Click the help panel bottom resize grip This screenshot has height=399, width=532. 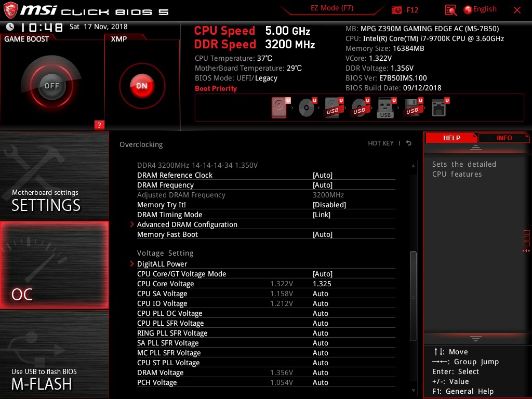coord(476,338)
